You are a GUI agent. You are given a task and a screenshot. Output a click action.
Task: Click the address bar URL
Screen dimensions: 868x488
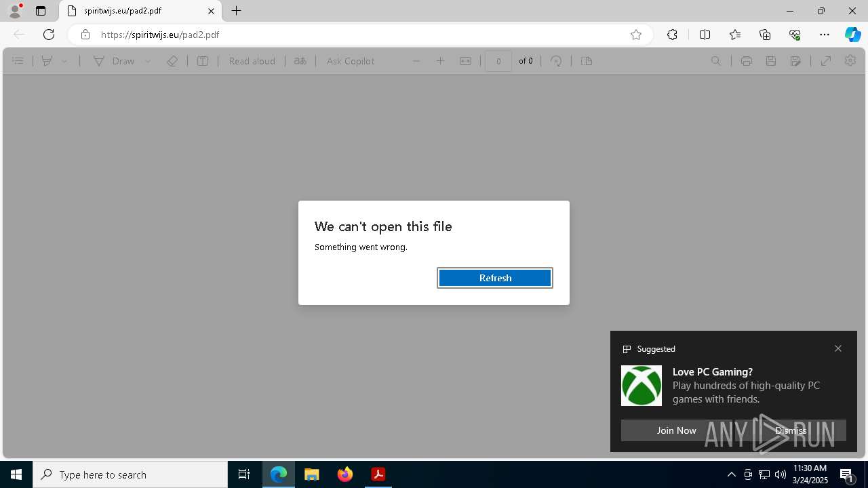160,35
